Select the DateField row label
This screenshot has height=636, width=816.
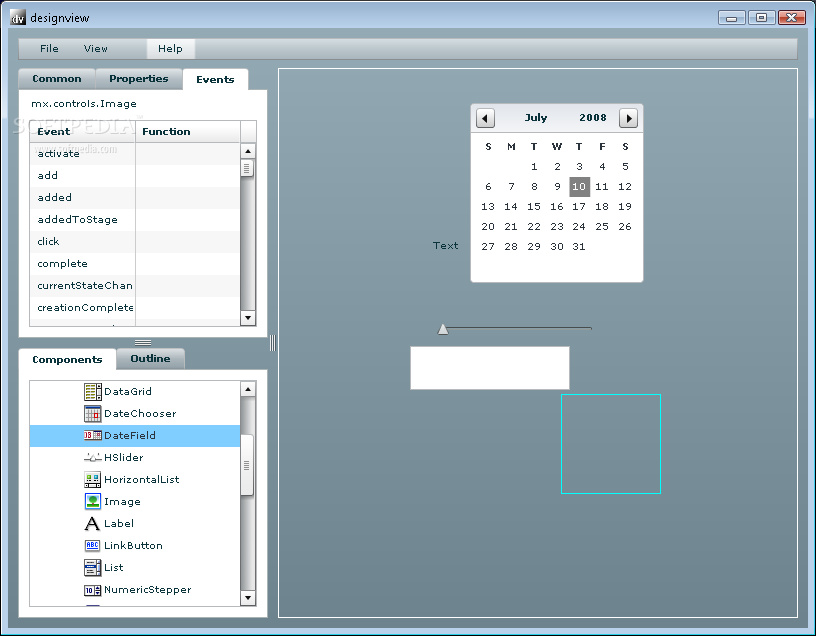[x=130, y=436]
